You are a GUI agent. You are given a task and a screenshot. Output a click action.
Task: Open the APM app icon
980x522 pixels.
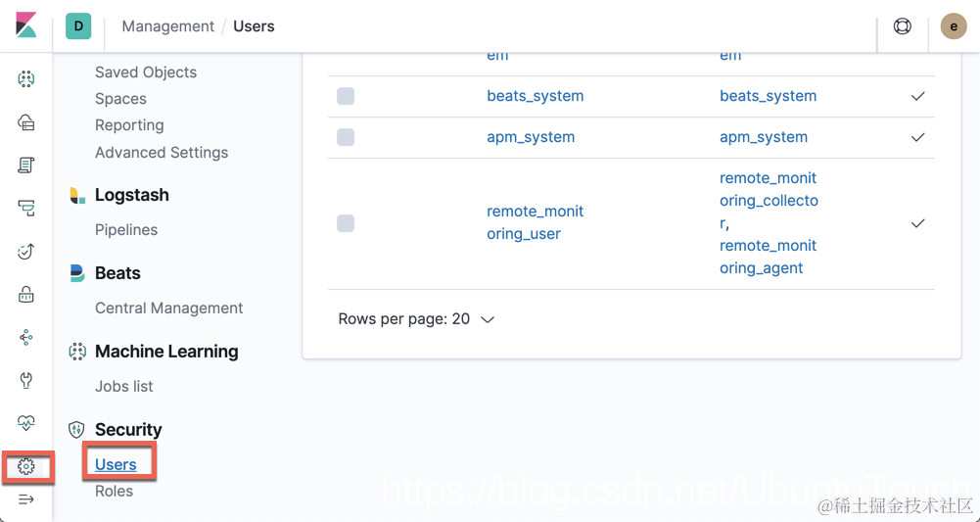coord(26,208)
